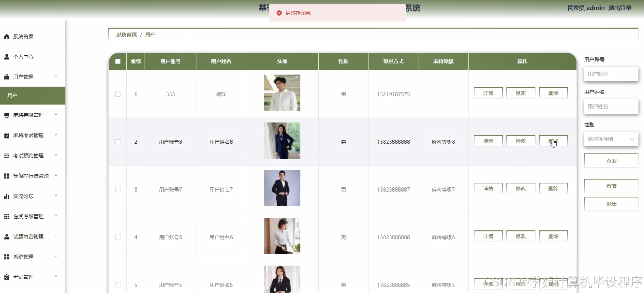The height and width of the screenshot is (293, 644).
Task: Check the row checkbox for user 333
Action: [x=118, y=94]
